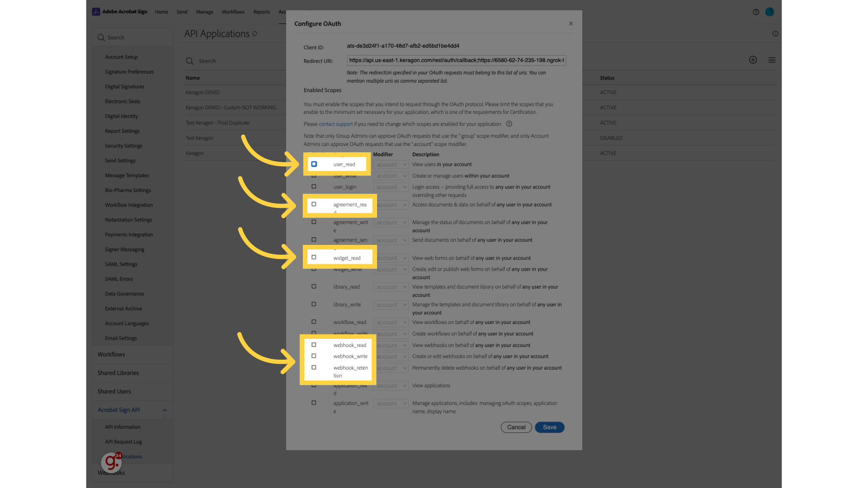Open Security Settings in sidebar
The image size is (868, 488).
(x=123, y=146)
